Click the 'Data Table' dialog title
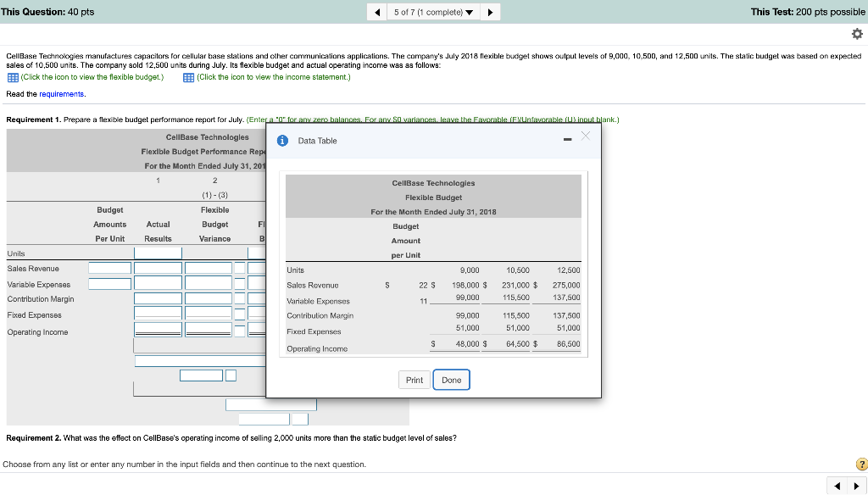 pos(317,141)
